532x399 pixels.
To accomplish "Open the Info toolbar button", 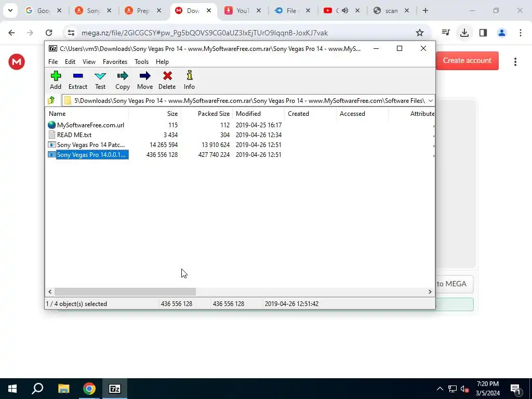I will click(x=189, y=80).
